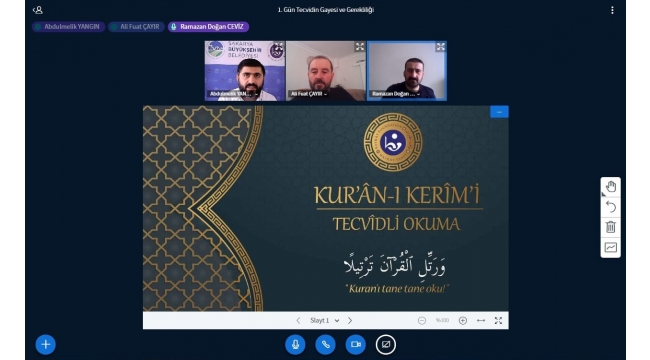This screenshot has height=360, width=650.
Task: Click the zoom percentage reset value
Action: click(442, 321)
